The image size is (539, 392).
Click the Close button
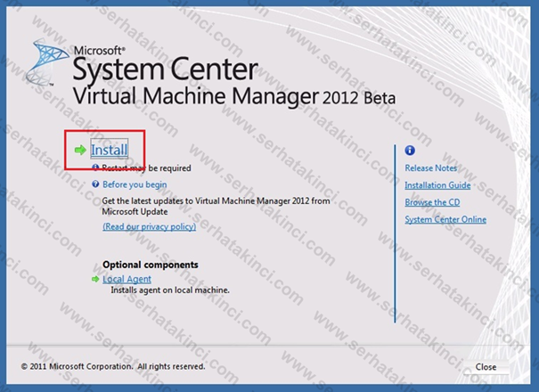[x=486, y=367]
